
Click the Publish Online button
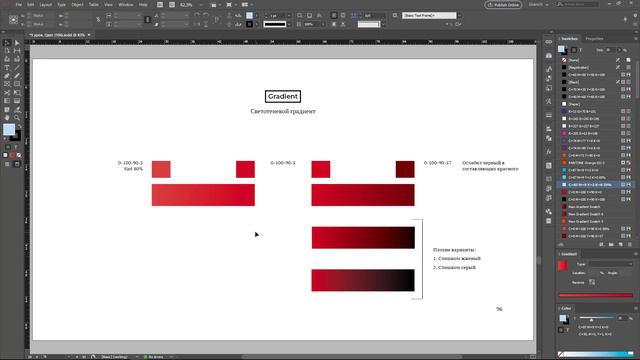pos(503,5)
